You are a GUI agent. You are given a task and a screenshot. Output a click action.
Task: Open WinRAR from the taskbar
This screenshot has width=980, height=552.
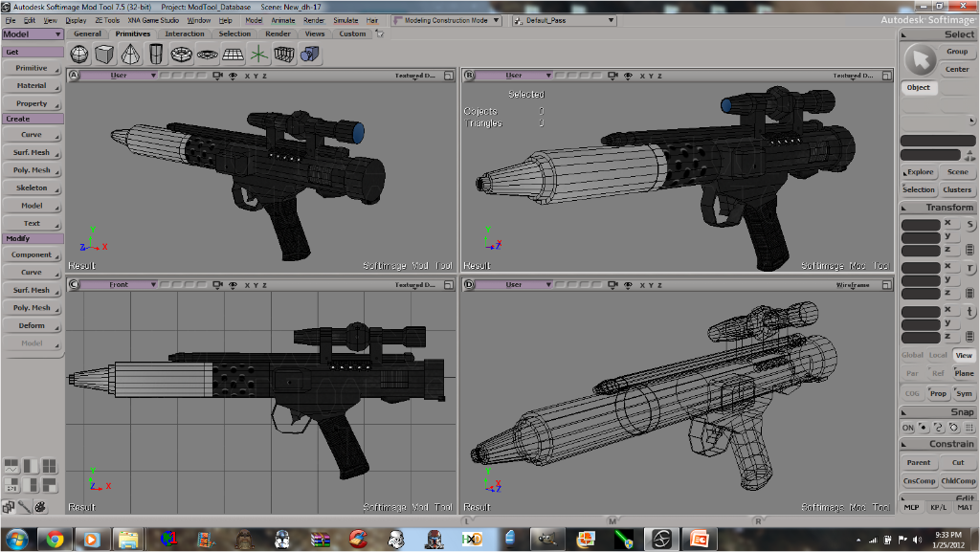tap(320, 539)
